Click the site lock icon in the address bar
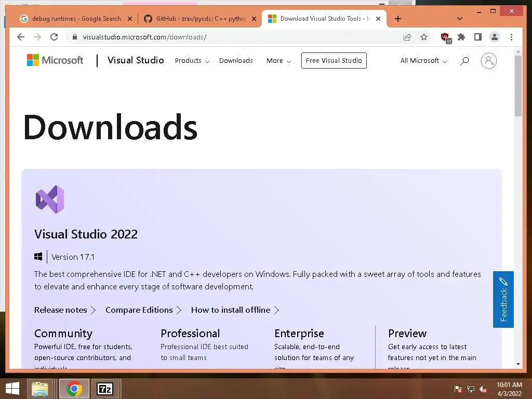The image size is (532, 399). coord(75,37)
